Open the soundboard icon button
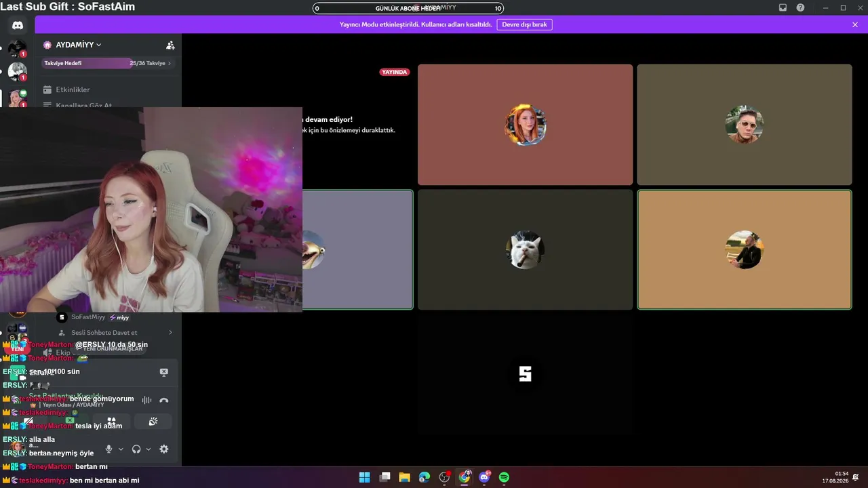The image size is (868, 488). pos(153,422)
